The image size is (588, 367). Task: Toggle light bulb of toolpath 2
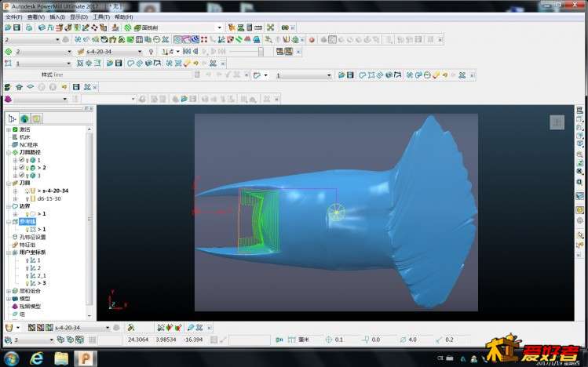[x=27, y=168]
